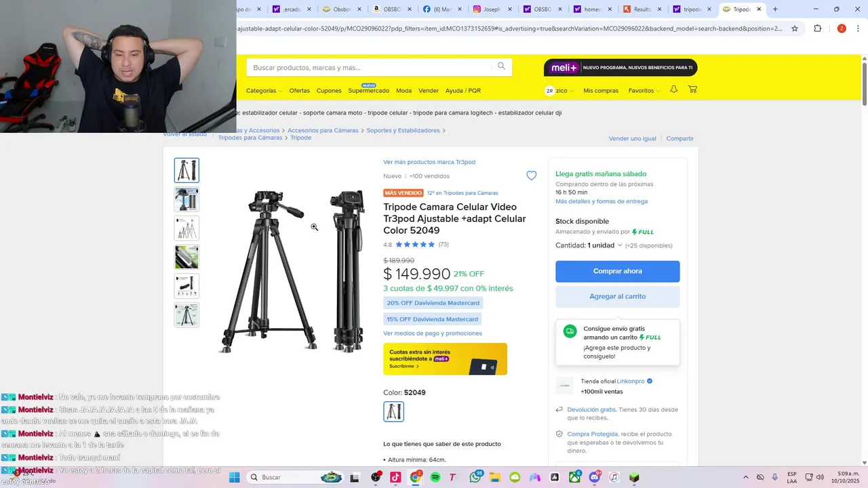Open the Supermercado menu item
The image size is (868, 488).
pyautogui.click(x=369, y=91)
